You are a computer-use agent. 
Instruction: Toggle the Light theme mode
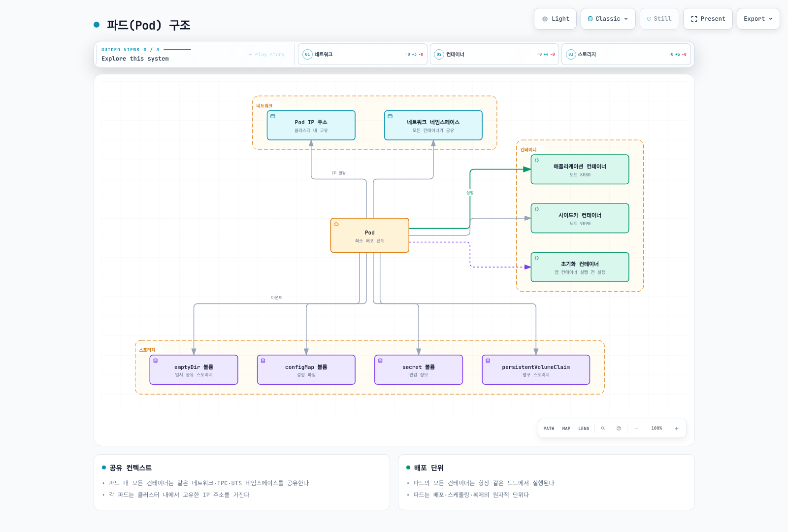tap(556, 19)
